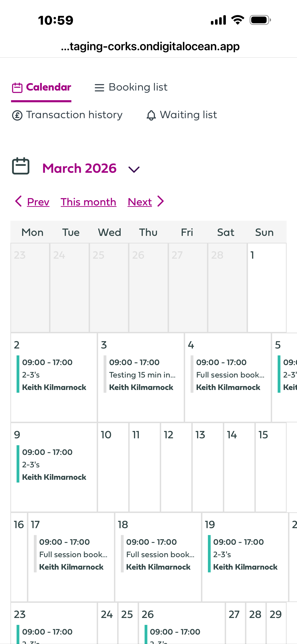Switch to the Booking list tab
The width and height of the screenshot is (297, 644).
[x=138, y=87]
